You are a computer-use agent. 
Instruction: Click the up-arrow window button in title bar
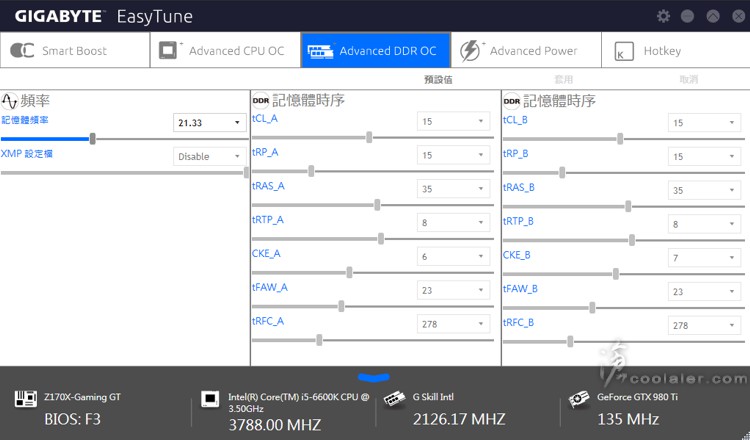point(713,16)
